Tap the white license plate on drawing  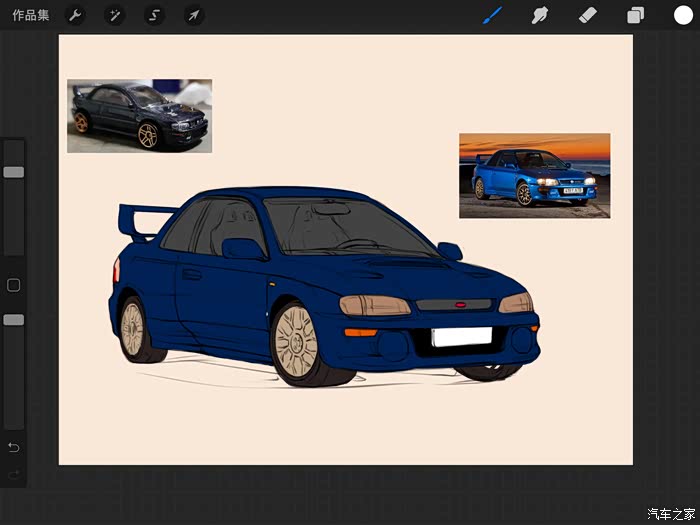tap(462, 337)
